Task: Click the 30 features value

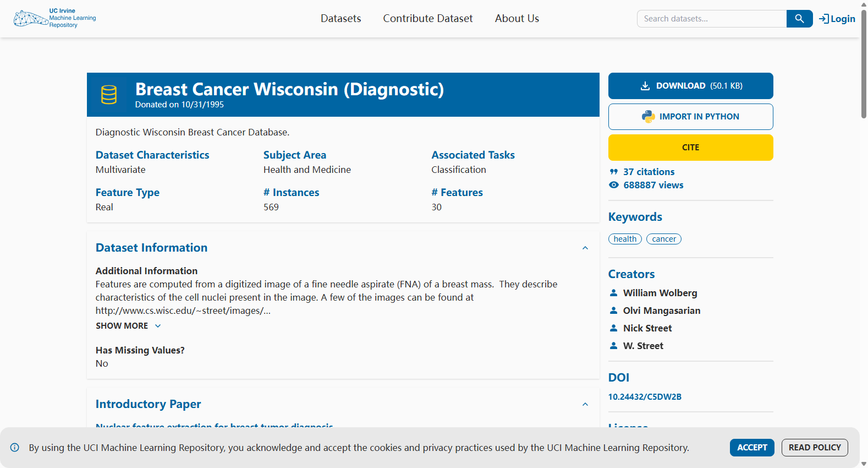Action: pos(437,207)
